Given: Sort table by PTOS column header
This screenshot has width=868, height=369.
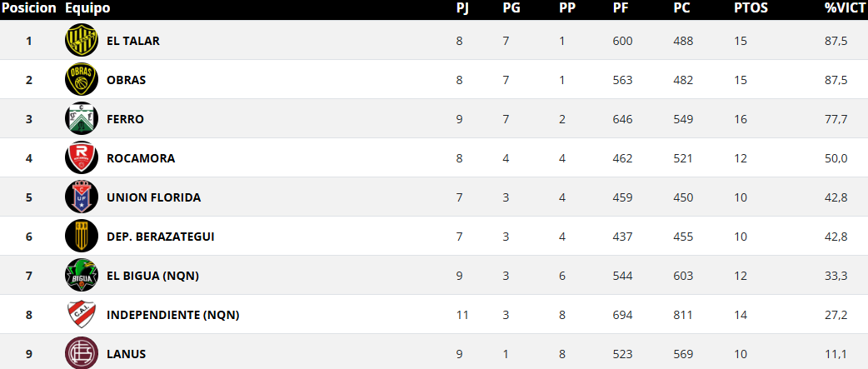Looking at the screenshot, I should click(x=751, y=8).
